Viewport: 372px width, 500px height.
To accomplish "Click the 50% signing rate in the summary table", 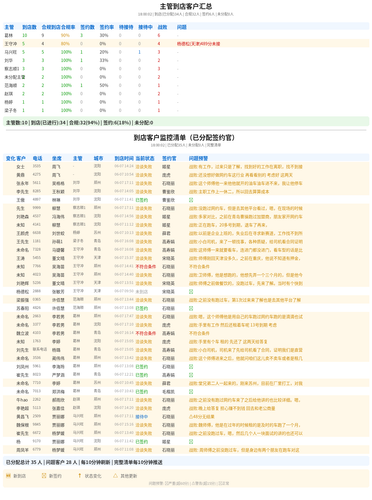I will pos(104,85).
